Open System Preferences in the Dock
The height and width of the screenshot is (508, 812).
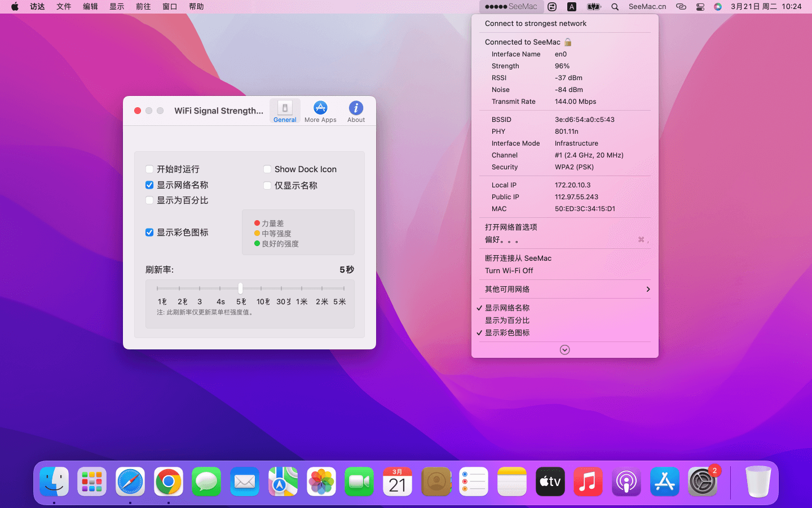point(702,482)
